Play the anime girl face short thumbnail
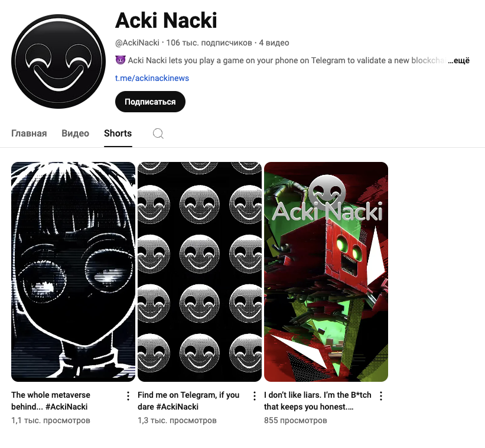 click(x=73, y=272)
